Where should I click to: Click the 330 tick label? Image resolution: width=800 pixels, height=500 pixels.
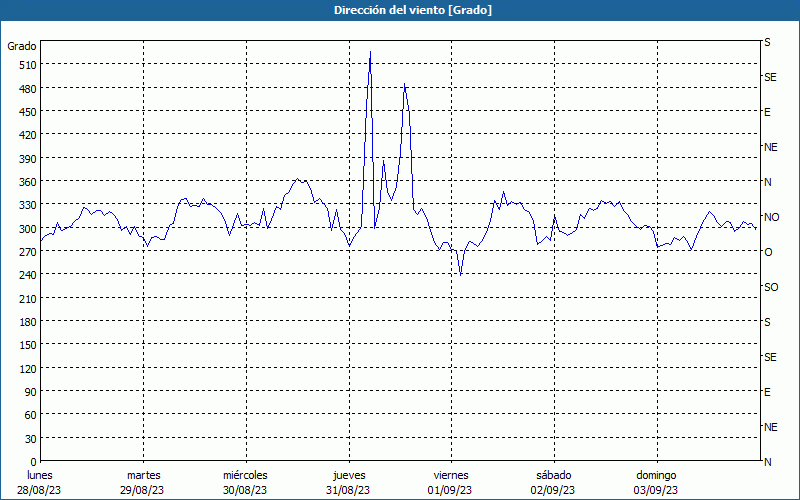pos(27,205)
